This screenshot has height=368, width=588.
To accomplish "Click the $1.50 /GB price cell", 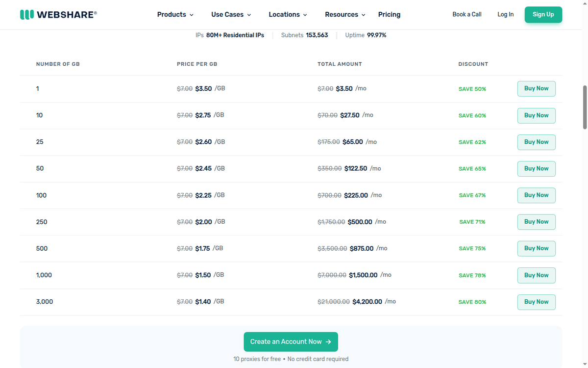I will point(200,275).
